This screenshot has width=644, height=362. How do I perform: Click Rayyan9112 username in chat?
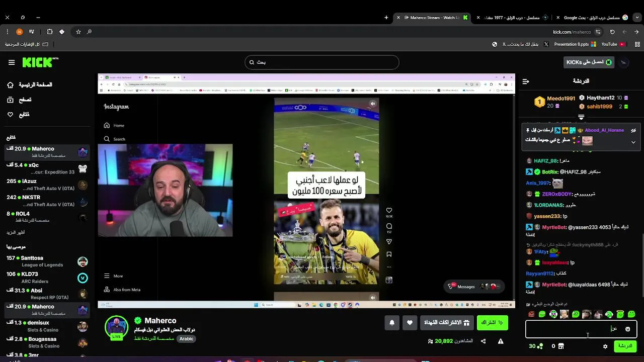(x=539, y=274)
